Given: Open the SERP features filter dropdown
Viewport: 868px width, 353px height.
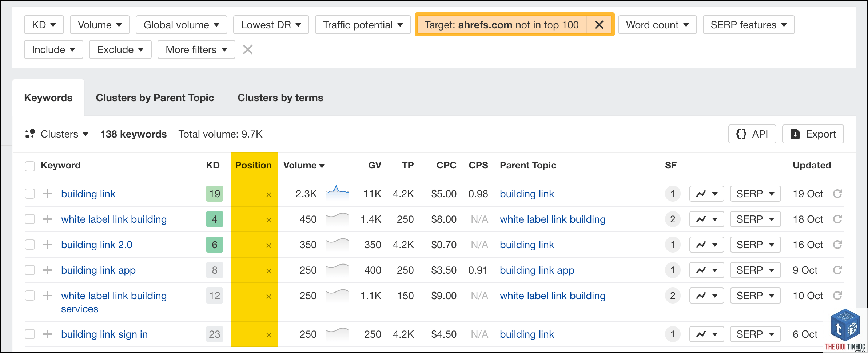Looking at the screenshot, I should coord(749,25).
